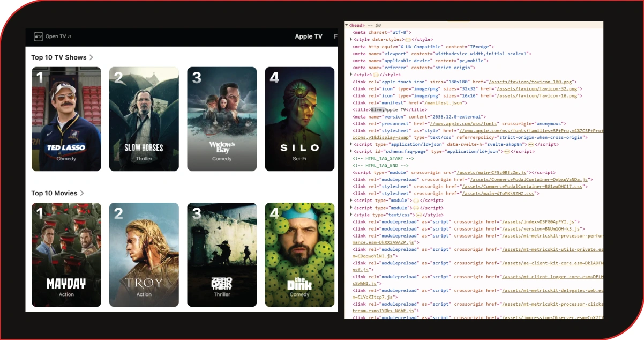Screen dimensions: 644x340
Task: Expand script module node directly above style text/css
Action: (x=351, y=207)
